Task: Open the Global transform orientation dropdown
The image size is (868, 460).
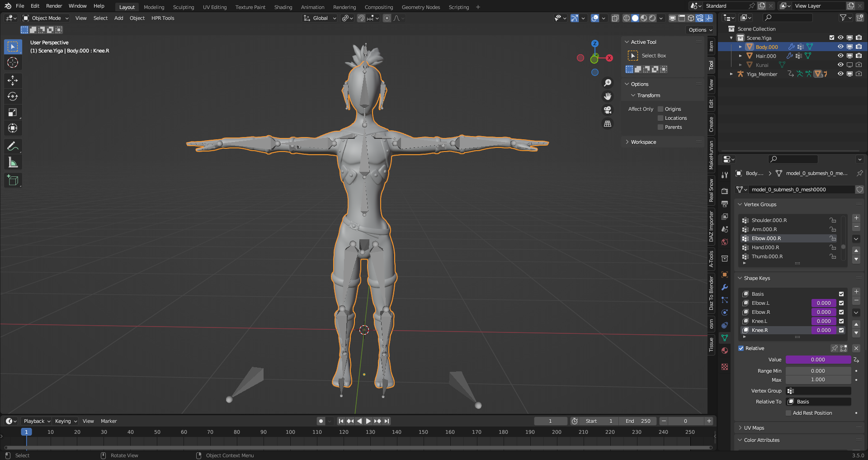Action: tap(320, 18)
